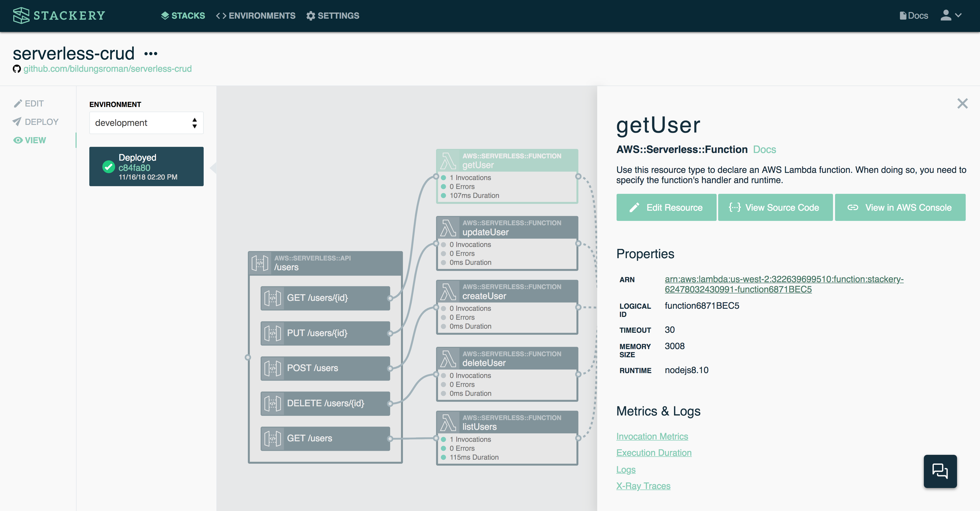Click the /users API gateway icon
This screenshot has height=511, width=980.
click(260, 263)
